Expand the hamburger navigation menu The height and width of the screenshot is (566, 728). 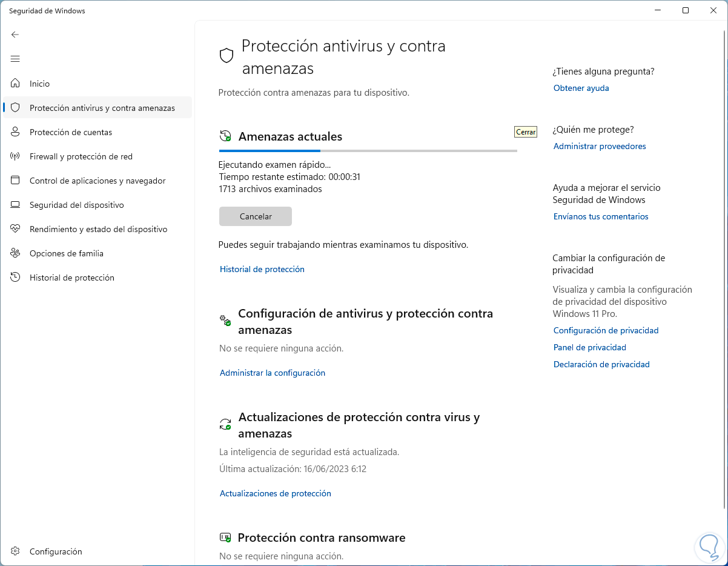[x=15, y=59]
